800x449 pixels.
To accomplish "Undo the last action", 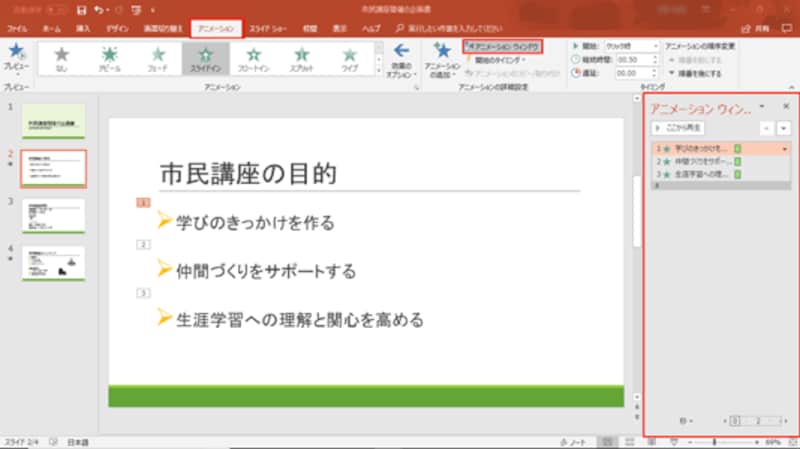I will coord(99,10).
